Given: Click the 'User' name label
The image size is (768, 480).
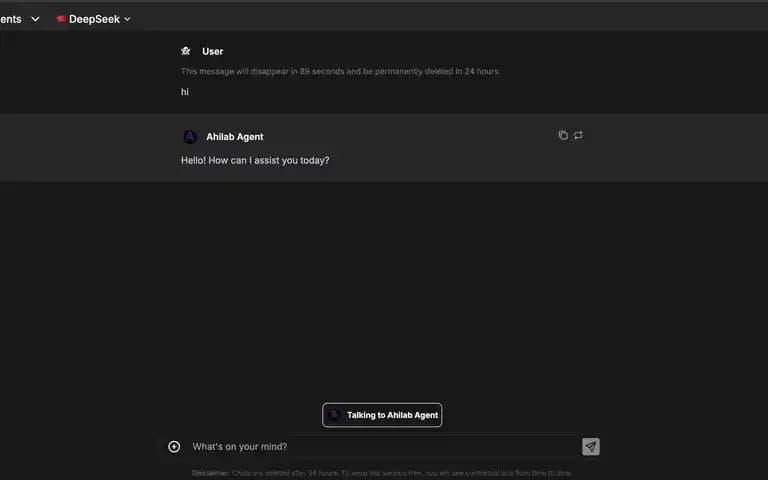Looking at the screenshot, I should (x=213, y=51).
